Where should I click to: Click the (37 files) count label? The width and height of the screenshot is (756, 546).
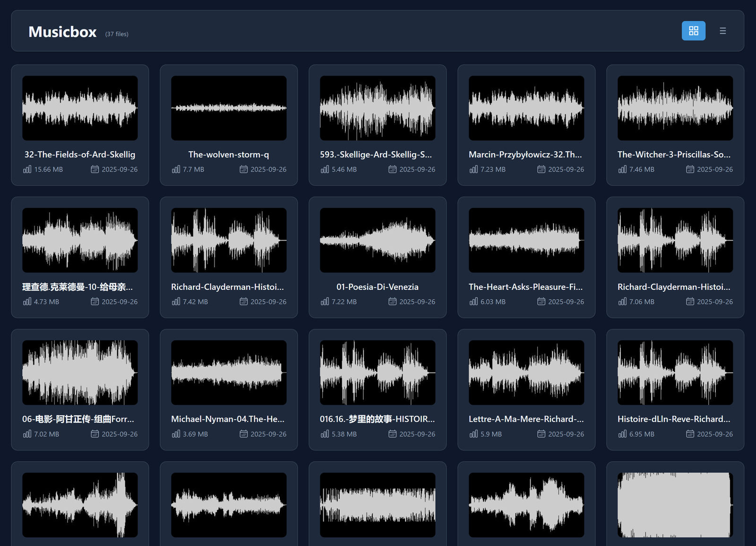pos(117,34)
